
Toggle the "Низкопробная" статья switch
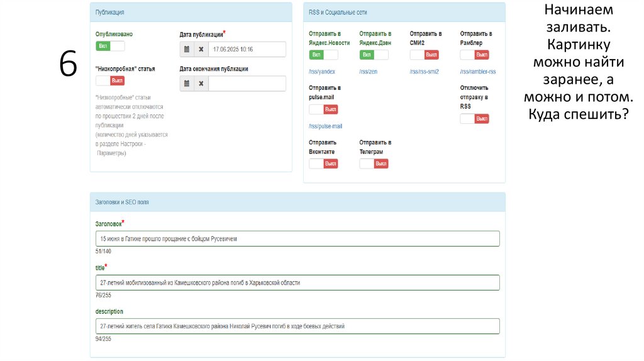point(110,81)
